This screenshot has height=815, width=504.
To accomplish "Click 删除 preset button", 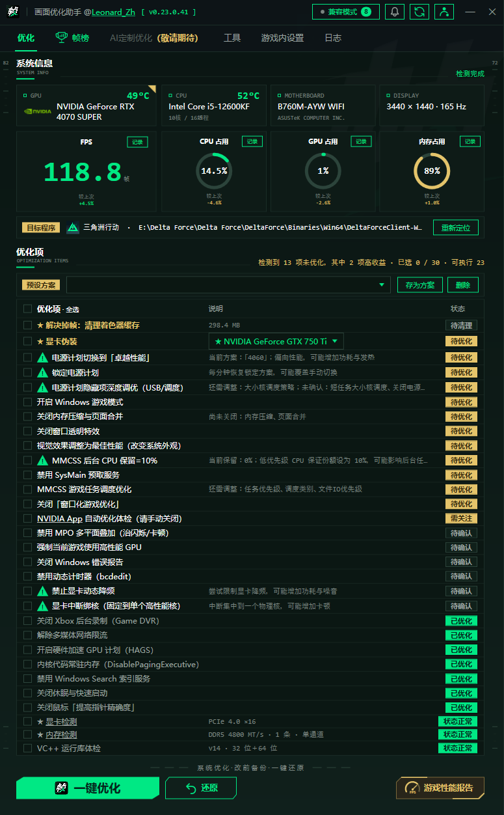I will [463, 285].
